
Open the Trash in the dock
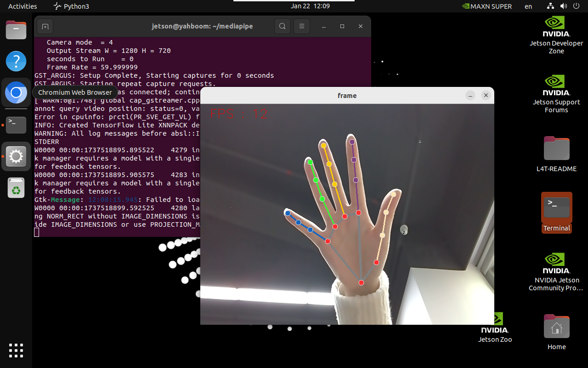pyautogui.click(x=16, y=188)
